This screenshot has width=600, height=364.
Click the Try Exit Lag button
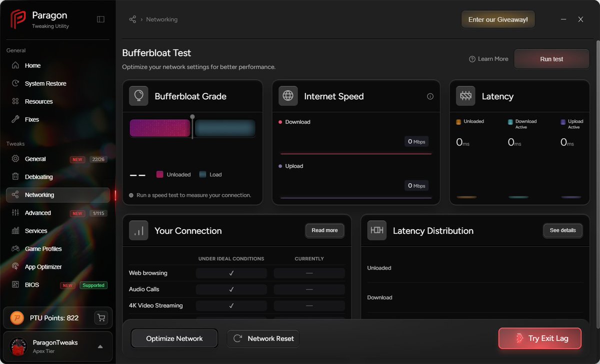[540, 339]
